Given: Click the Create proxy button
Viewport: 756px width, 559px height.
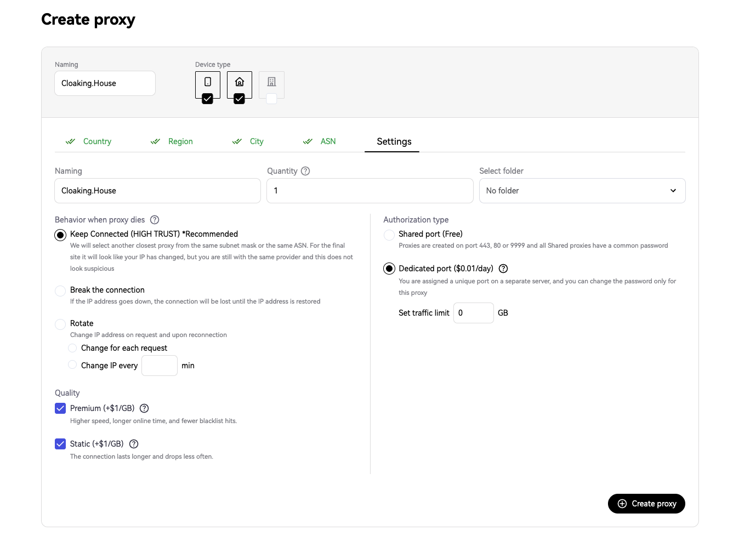Looking at the screenshot, I should click(646, 504).
